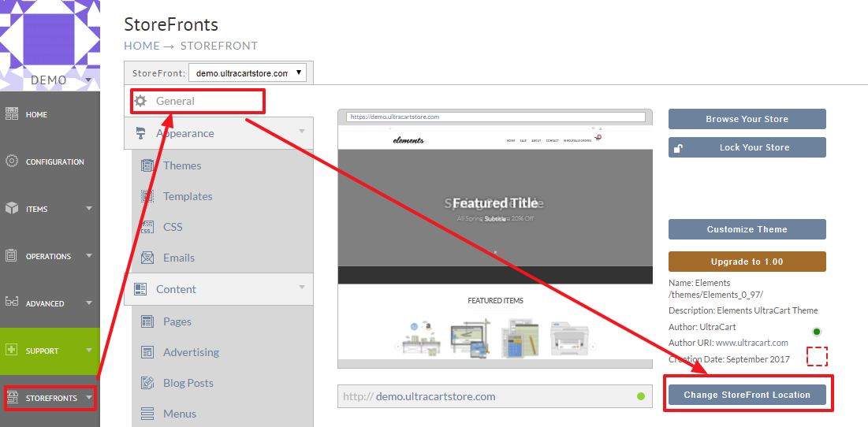Follow the www.ultracart.com author link
The image size is (868, 427).
coord(752,343)
